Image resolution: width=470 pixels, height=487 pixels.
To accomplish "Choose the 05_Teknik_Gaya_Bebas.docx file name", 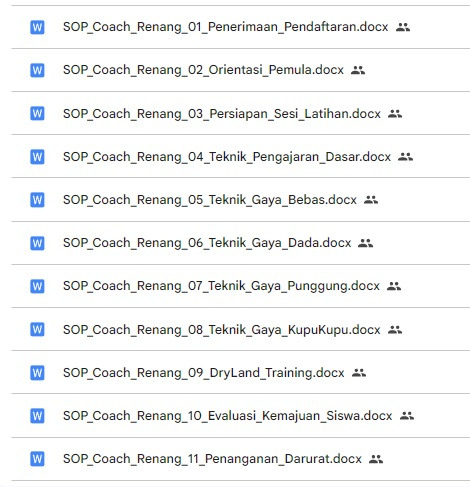I will click(x=210, y=200).
